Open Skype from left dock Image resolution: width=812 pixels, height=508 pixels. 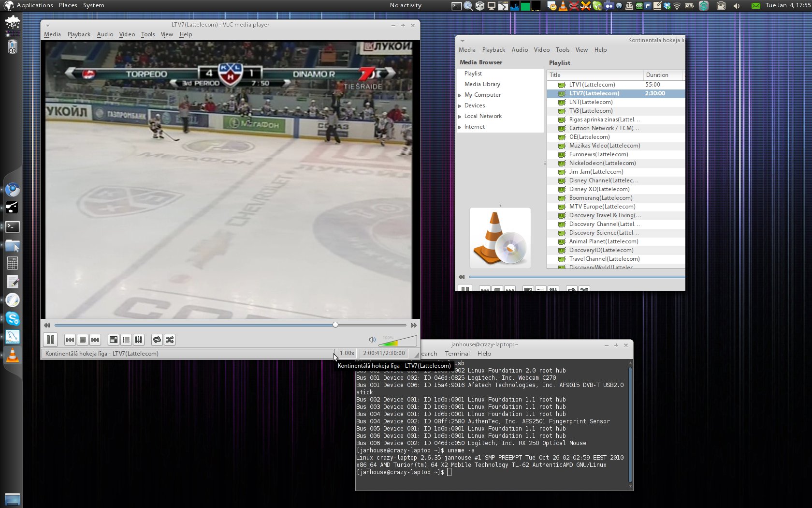pos(13,318)
